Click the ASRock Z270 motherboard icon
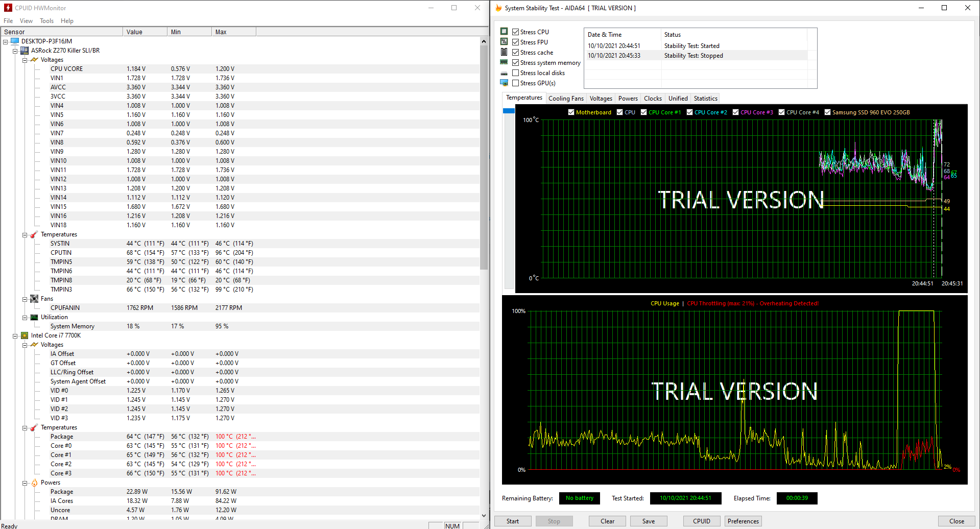 pos(25,51)
